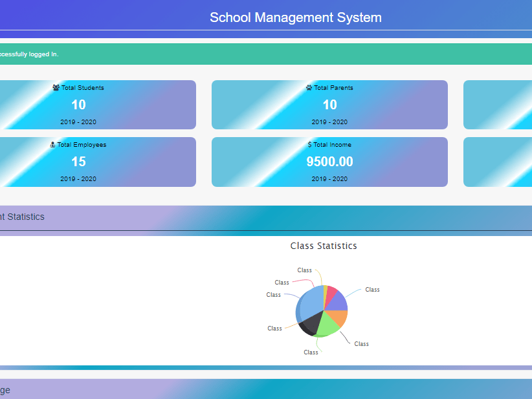The image size is (532, 399).
Task: Click the Class label with pink connector
Action: (282, 283)
